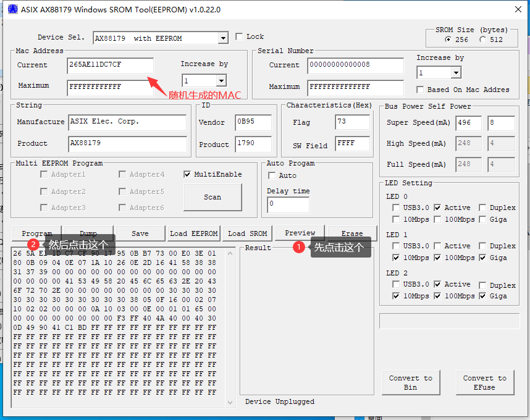Click the Product string field AX88179
Viewport: 530px width, 420px height.
point(127,144)
